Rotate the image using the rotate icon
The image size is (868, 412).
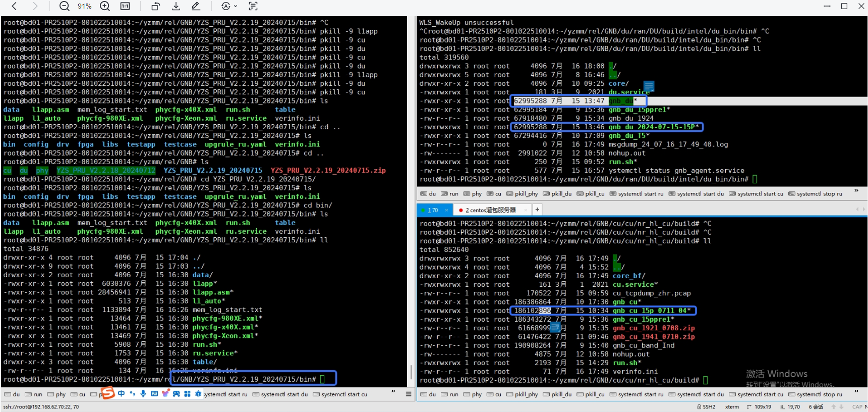(x=155, y=6)
